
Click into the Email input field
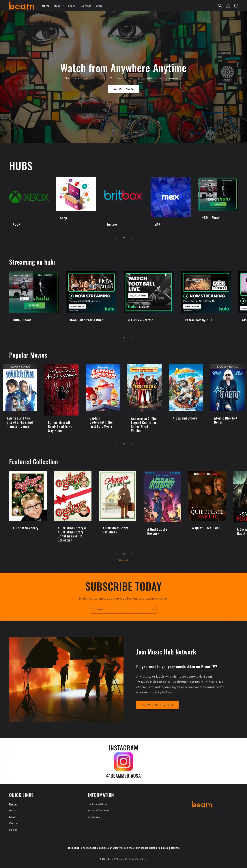coord(119,609)
